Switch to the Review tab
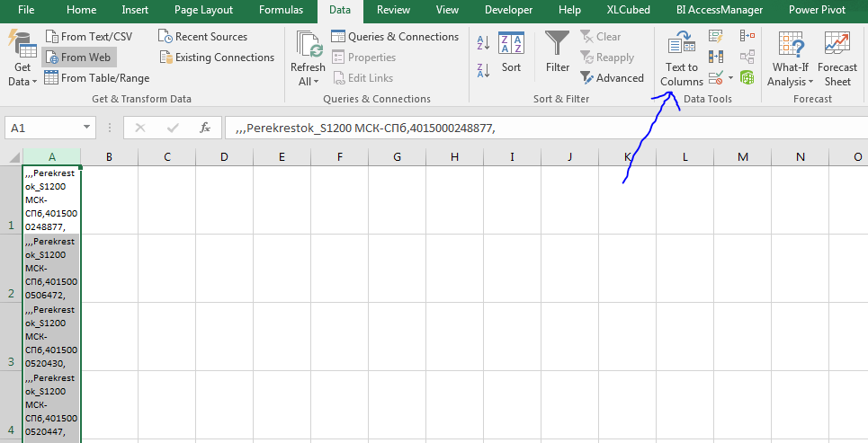This screenshot has width=868, height=443. [393, 10]
